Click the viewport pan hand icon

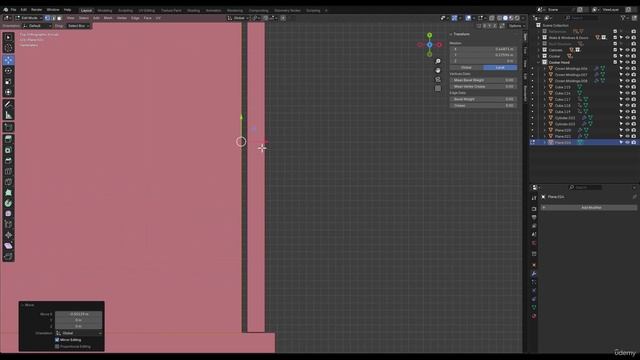point(438,70)
